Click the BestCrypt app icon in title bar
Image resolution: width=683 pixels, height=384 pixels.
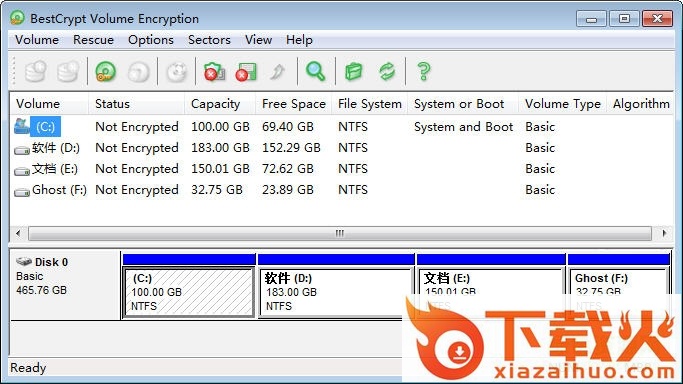click(17, 18)
